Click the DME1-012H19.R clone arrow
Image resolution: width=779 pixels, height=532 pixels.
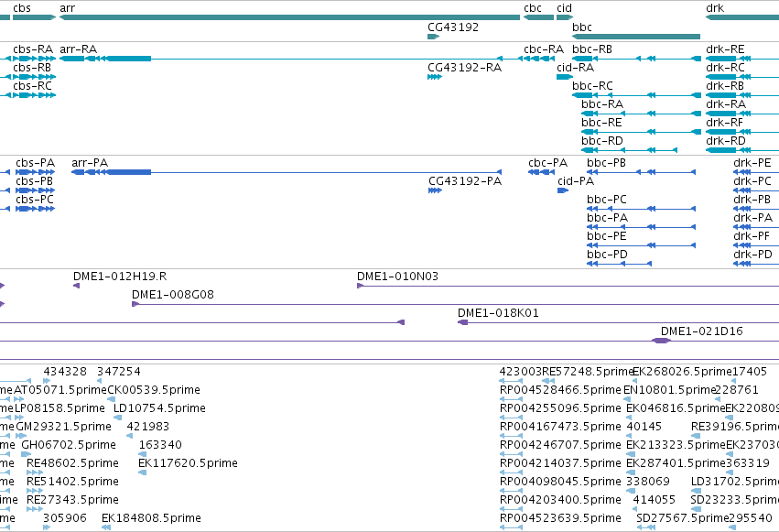pyautogui.click(x=77, y=286)
